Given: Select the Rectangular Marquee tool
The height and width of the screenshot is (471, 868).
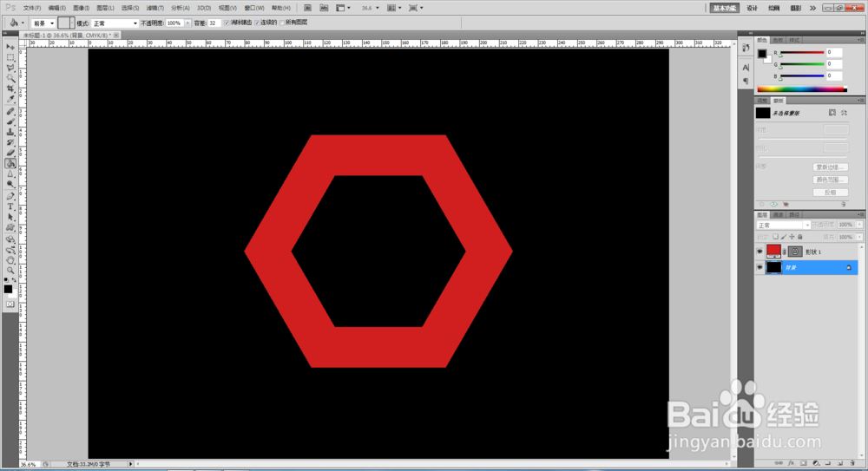Looking at the screenshot, I should point(10,57).
